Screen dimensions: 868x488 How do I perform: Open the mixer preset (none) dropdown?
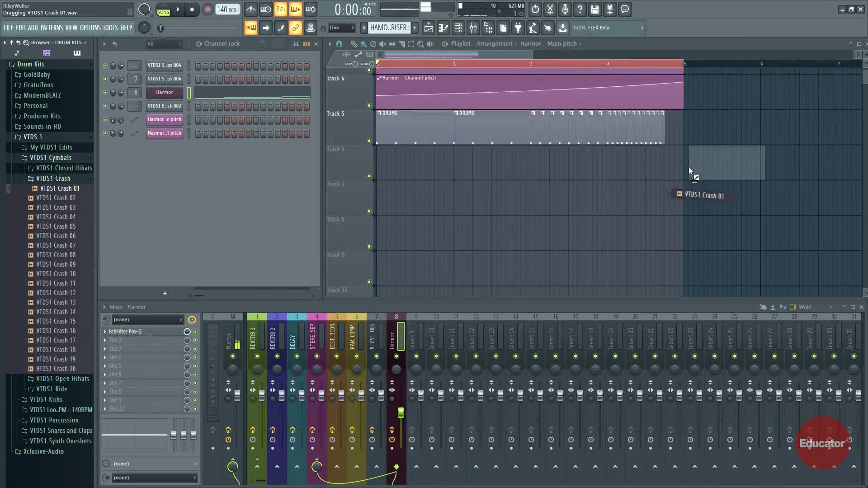tap(148, 320)
